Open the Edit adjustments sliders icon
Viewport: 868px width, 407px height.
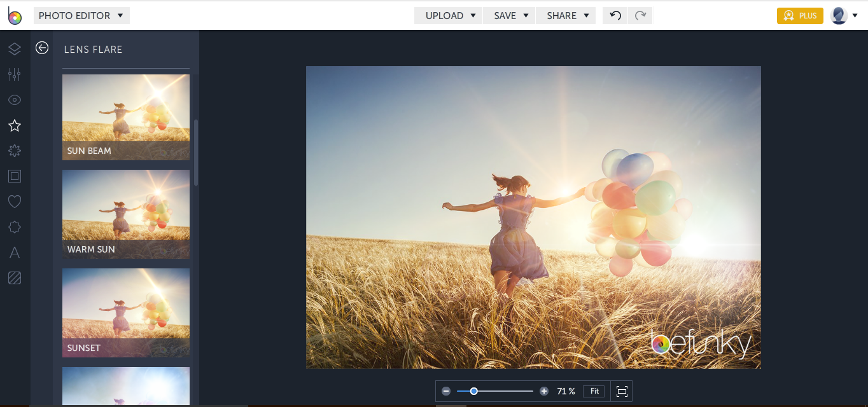(15, 74)
